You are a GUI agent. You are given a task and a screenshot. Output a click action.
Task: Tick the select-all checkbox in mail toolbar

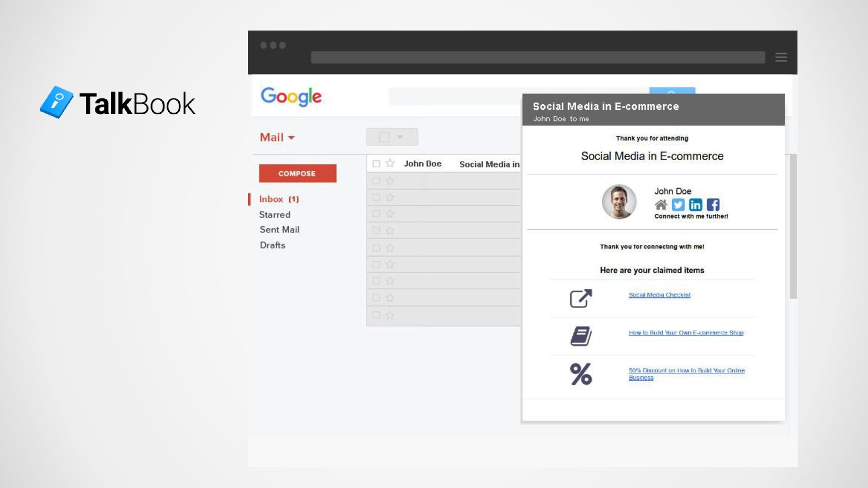[x=384, y=137]
